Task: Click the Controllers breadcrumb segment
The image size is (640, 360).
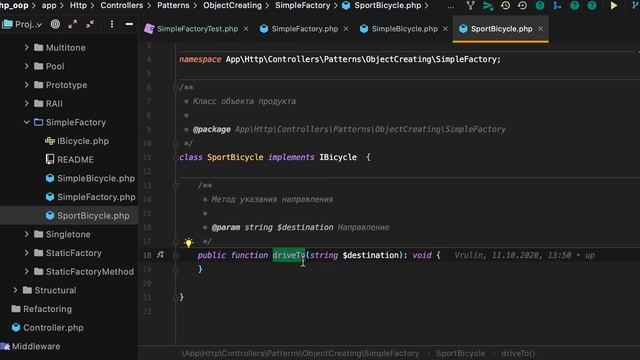Action: click(x=122, y=6)
